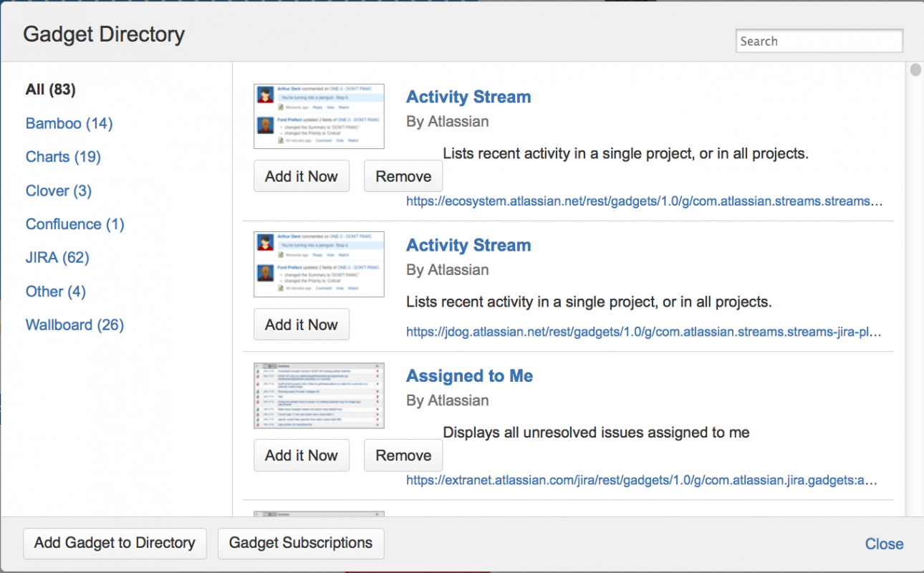
Task: Click the gadget list scrollbar handle
Action: 915,70
